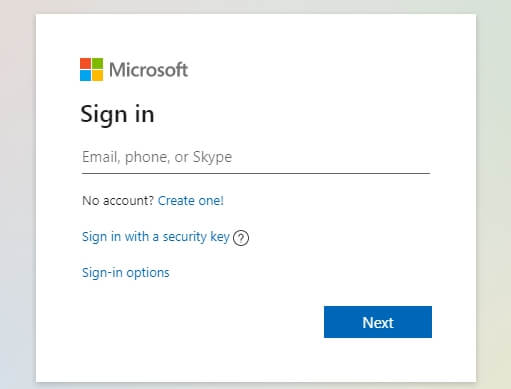Click the underline beneath the email field

coord(256,173)
